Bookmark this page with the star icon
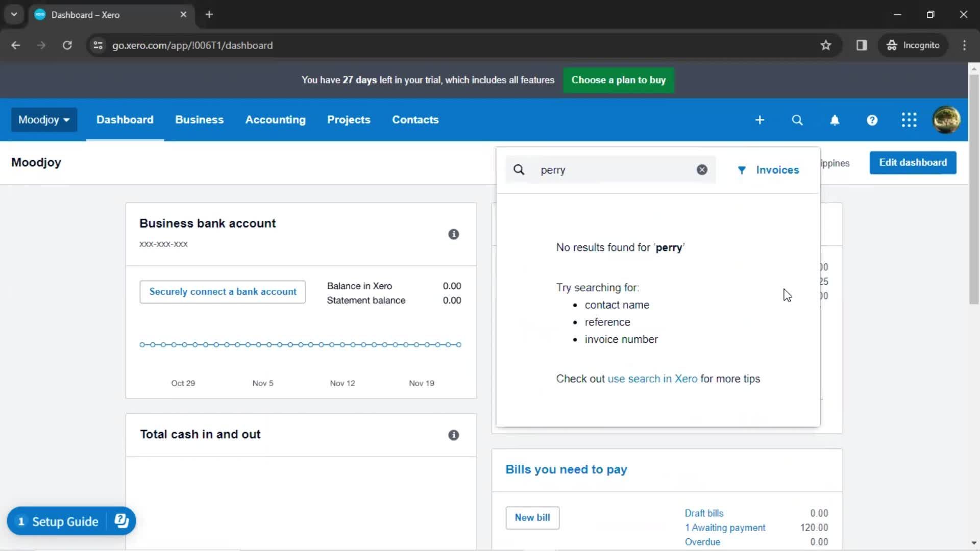The image size is (980, 551). pos(826,45)
